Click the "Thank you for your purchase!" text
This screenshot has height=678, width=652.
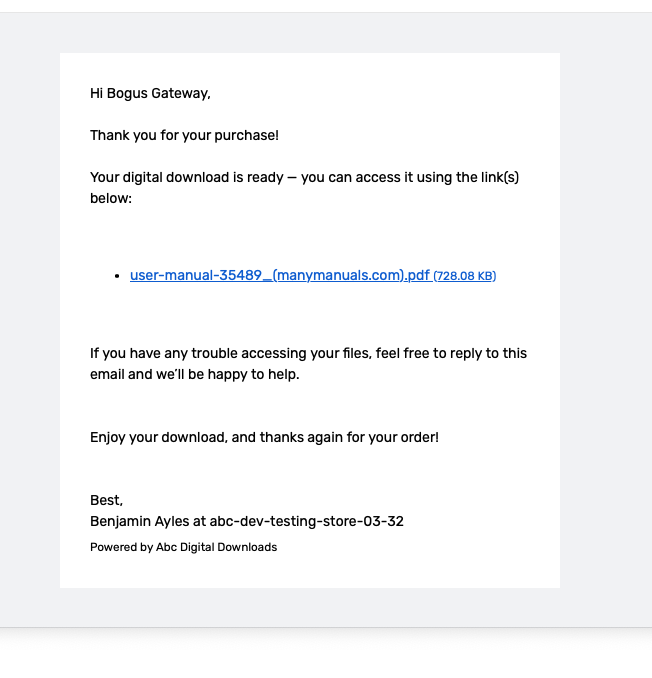[x=184, y=135]
